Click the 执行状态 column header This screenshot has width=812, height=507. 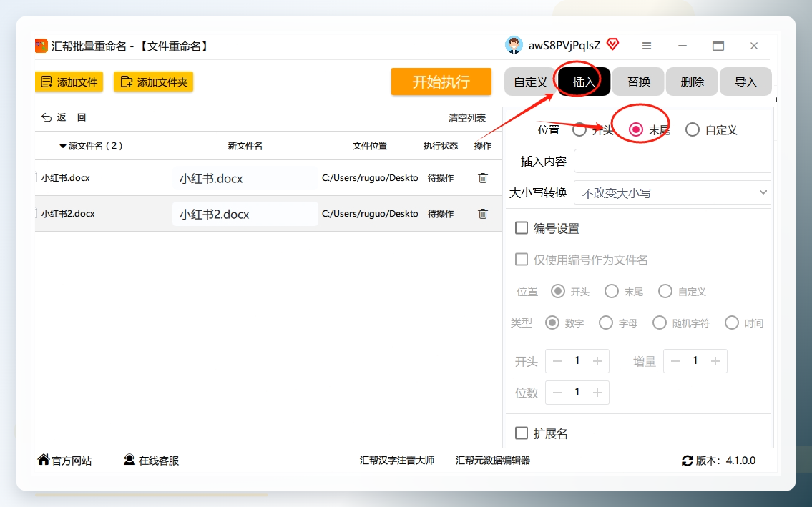click(440, 146)
